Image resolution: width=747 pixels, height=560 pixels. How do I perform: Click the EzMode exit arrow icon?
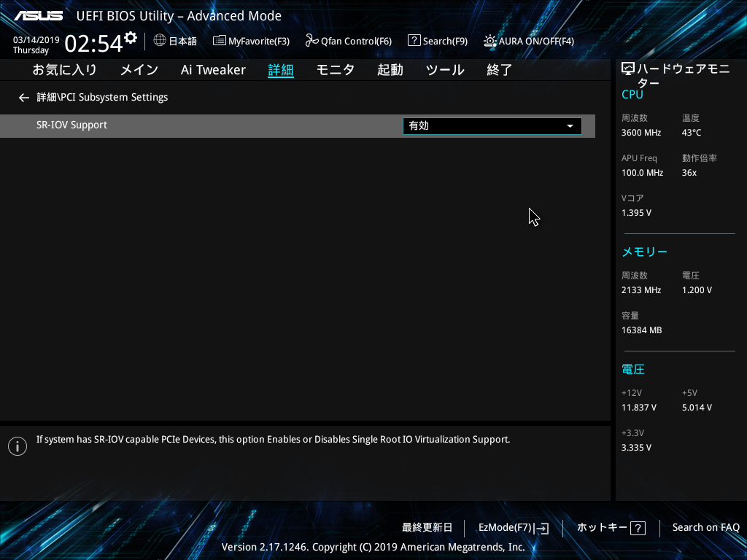(x=542, y=528)
